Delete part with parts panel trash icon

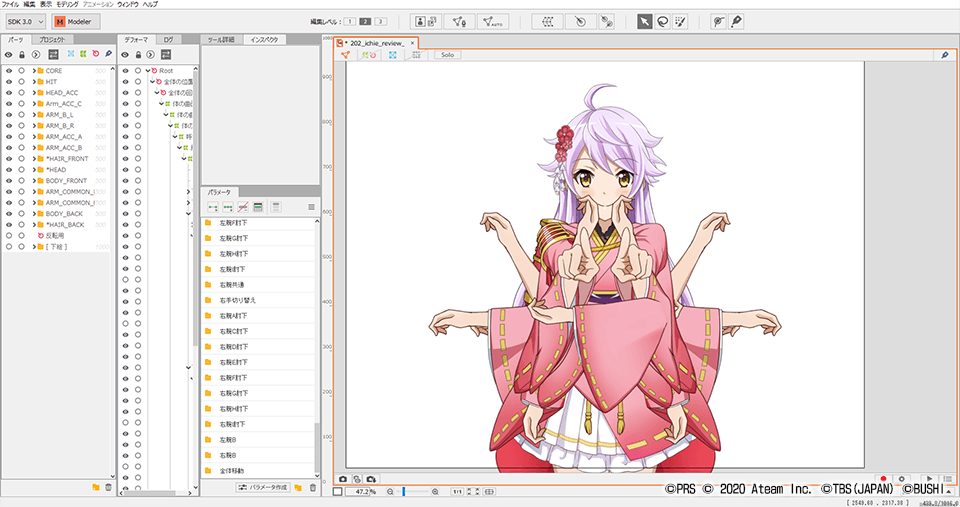point(108,487)
